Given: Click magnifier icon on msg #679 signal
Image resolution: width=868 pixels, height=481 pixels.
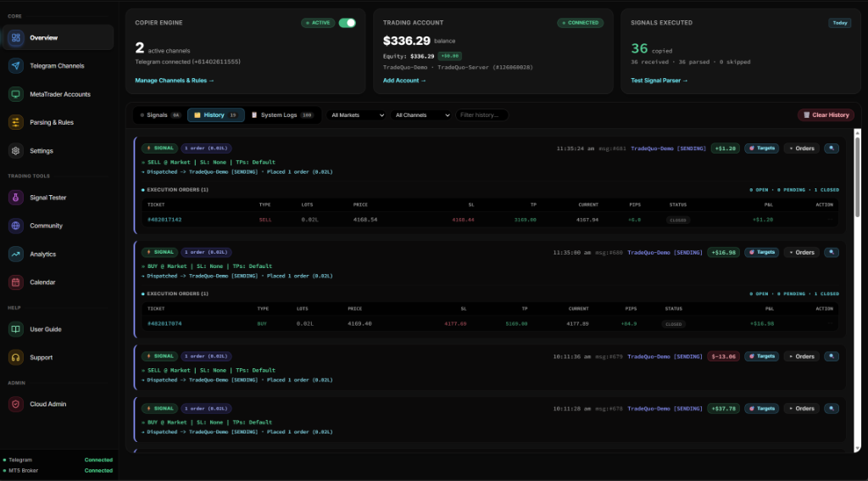Looking at the screenshot, I should pyautogui.click(x=832, y=356).
